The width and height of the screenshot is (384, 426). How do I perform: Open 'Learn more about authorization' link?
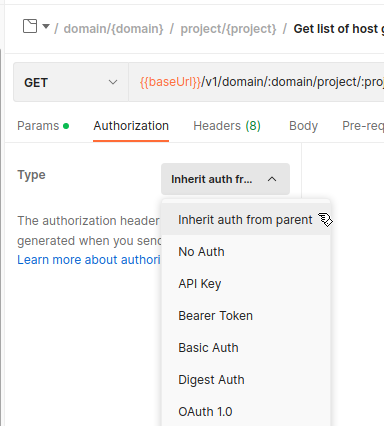coord(89,260)
